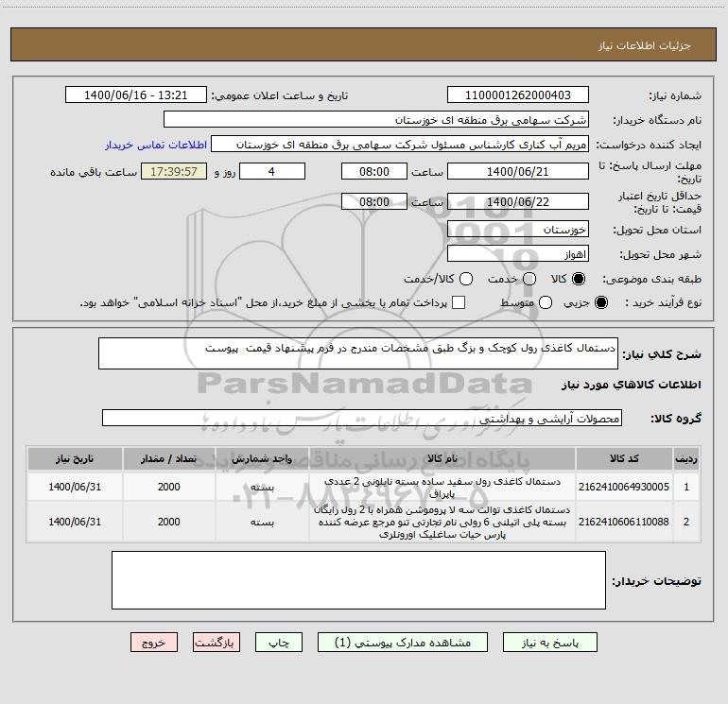Click the buyer description text area
This screenshot has width=728, height=704.
358,580
